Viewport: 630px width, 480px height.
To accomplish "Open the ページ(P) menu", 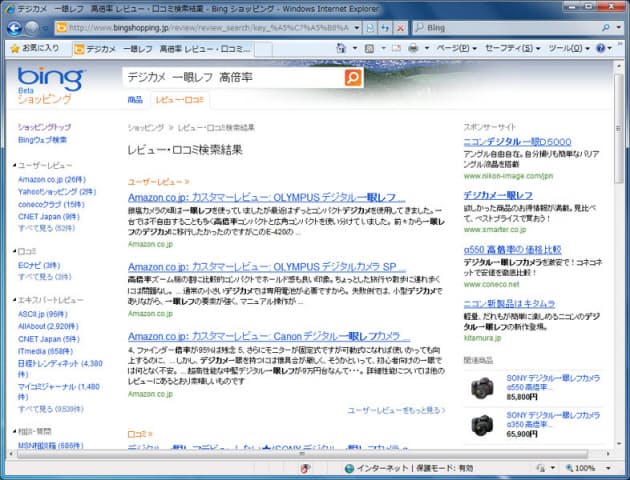I will coord(456,48).
